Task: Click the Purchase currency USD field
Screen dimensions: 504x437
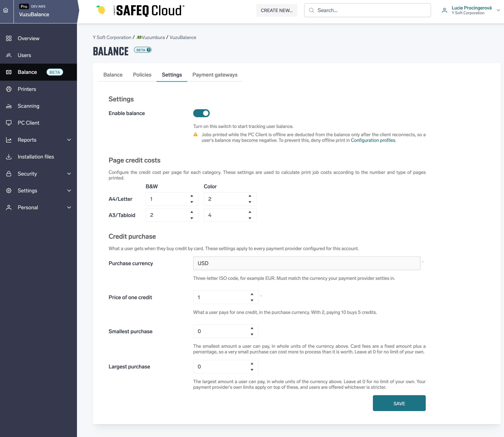Action: (x=307, y=263)
